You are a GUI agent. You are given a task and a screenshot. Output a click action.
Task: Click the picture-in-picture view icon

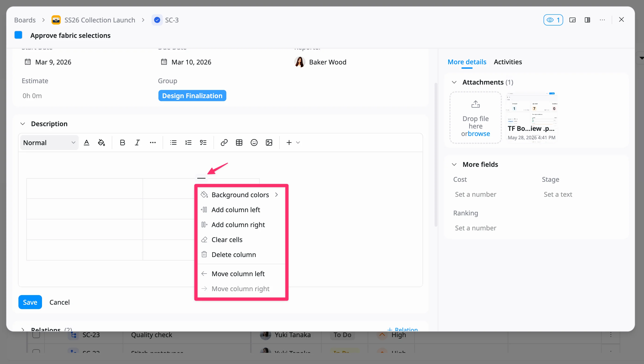pos(572,20)
